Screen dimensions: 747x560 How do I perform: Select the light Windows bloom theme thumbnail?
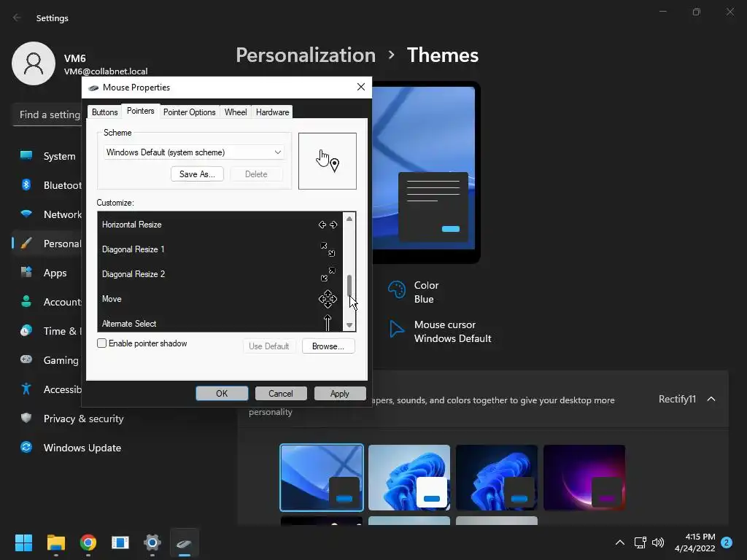[409, 478]
